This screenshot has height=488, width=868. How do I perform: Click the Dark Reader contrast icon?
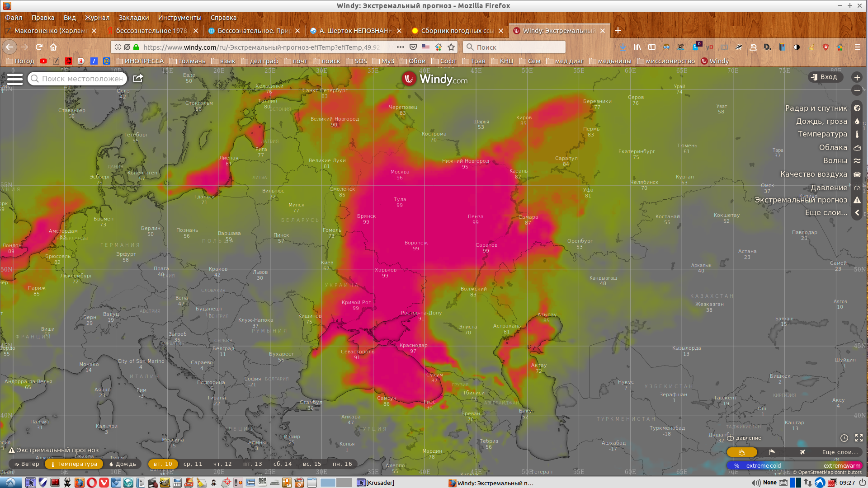tap(797, 47)
